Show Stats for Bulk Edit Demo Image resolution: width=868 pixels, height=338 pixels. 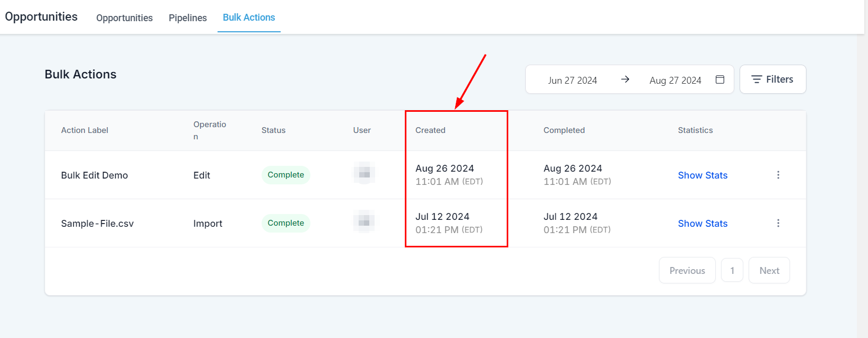pos(702,175)
